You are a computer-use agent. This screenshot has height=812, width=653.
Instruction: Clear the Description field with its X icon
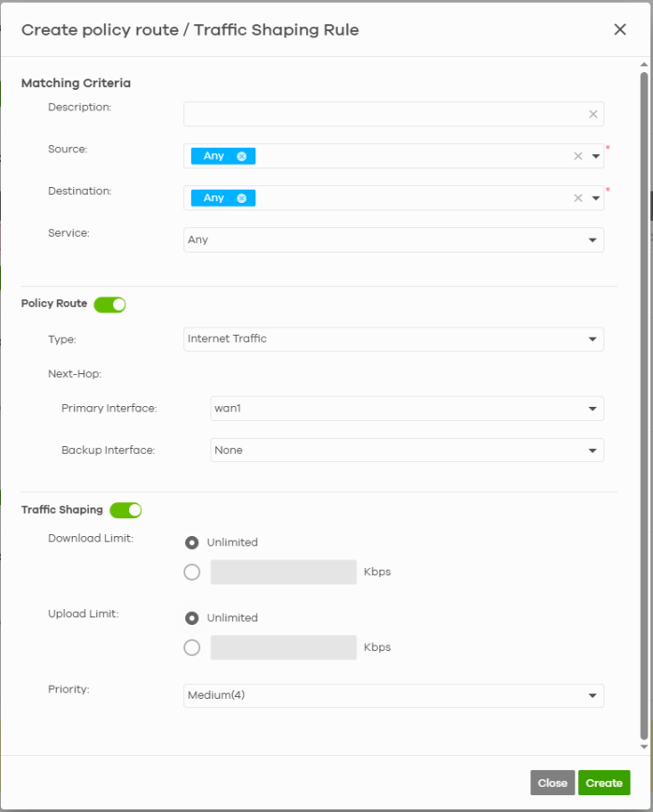point(593,114)
